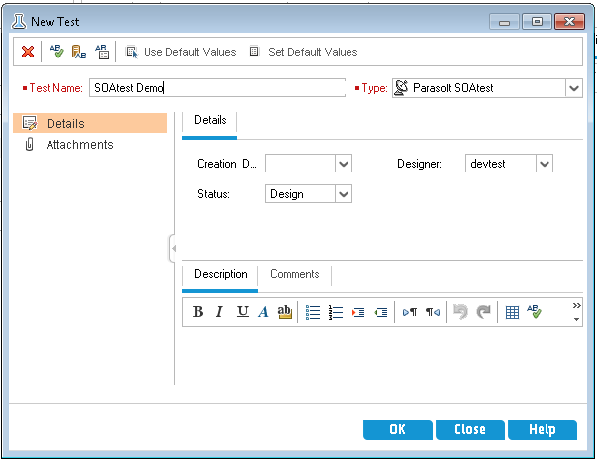Toggle text highlight ab icon
This screenshot has height=459, width=597.
[x=284, y=312]
